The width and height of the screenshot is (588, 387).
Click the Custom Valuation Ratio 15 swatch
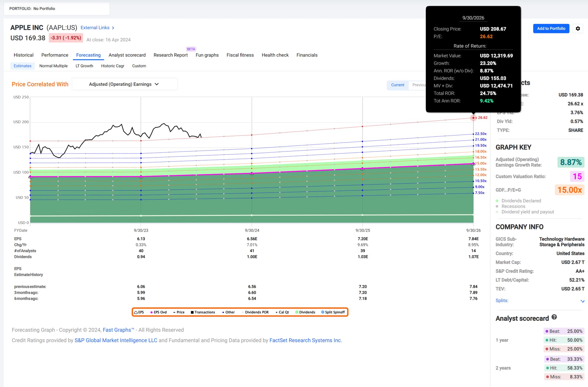click(x=577, y=176)
